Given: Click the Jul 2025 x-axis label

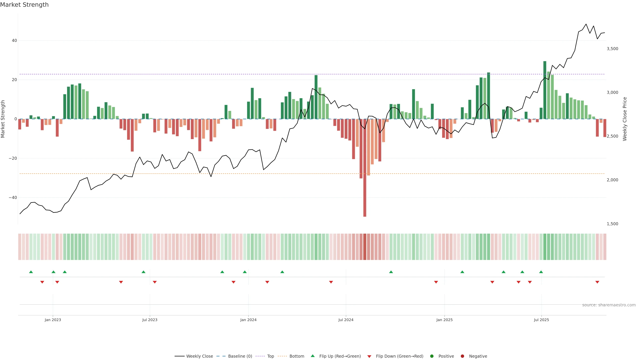Looking at the screenshot, I should (541, 320).
